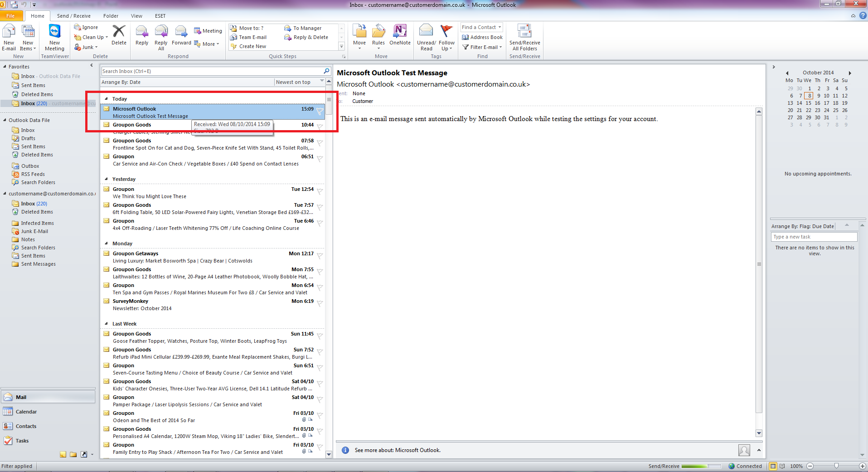Open the Address Book
Image resolution: width=868 pixels, height=472 pixels.
(482, 37)
